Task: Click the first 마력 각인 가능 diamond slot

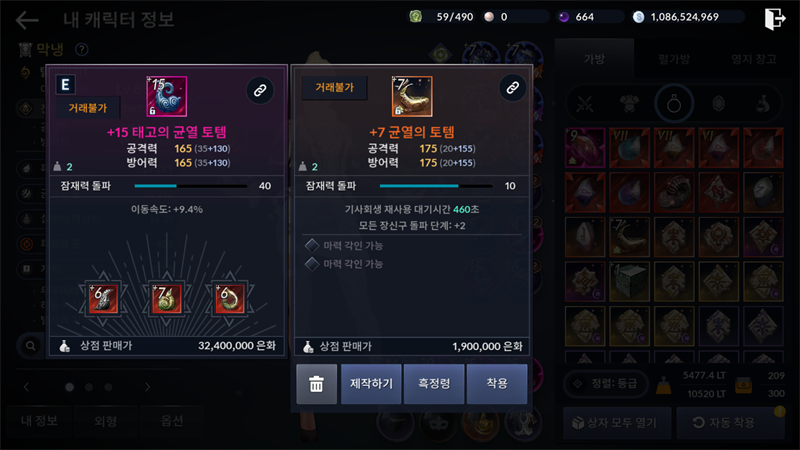Action: (312, 245)
